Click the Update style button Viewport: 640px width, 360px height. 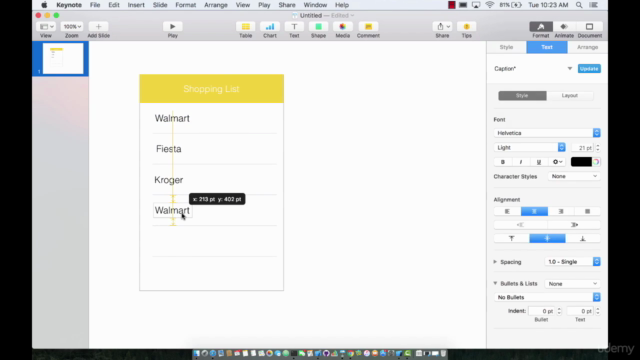point(589,69)
